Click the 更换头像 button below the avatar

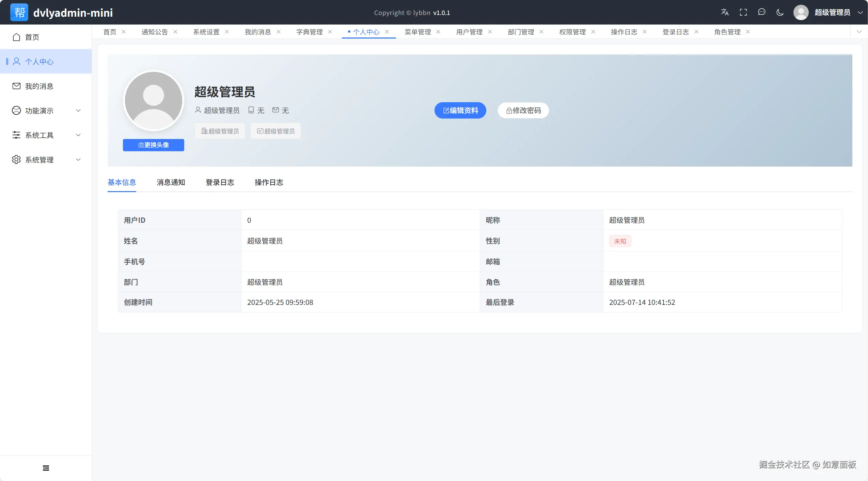tap(154, 145)
